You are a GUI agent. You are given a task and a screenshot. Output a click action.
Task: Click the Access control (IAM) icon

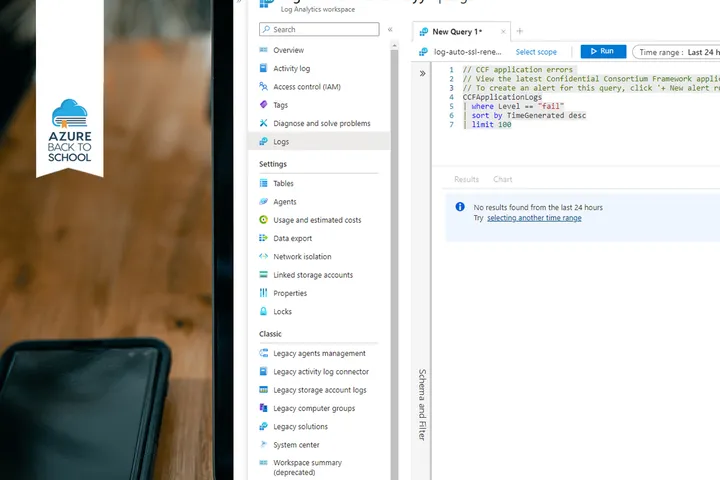(264, 87)
